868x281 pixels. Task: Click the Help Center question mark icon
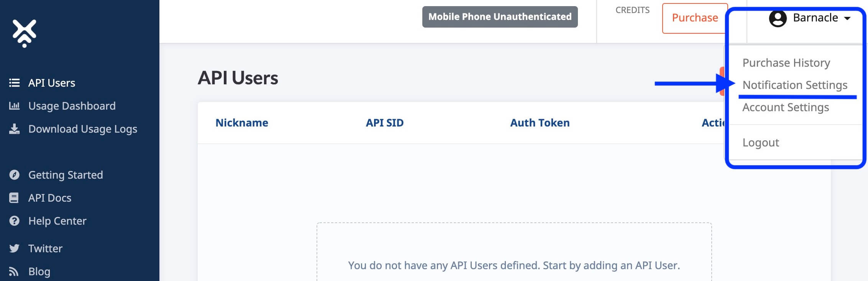14,221
